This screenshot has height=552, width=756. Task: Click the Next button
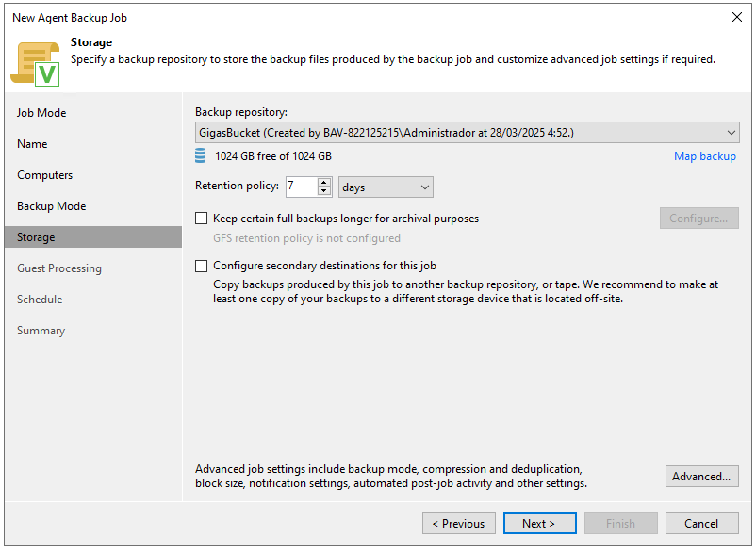[x=539, y=524]
